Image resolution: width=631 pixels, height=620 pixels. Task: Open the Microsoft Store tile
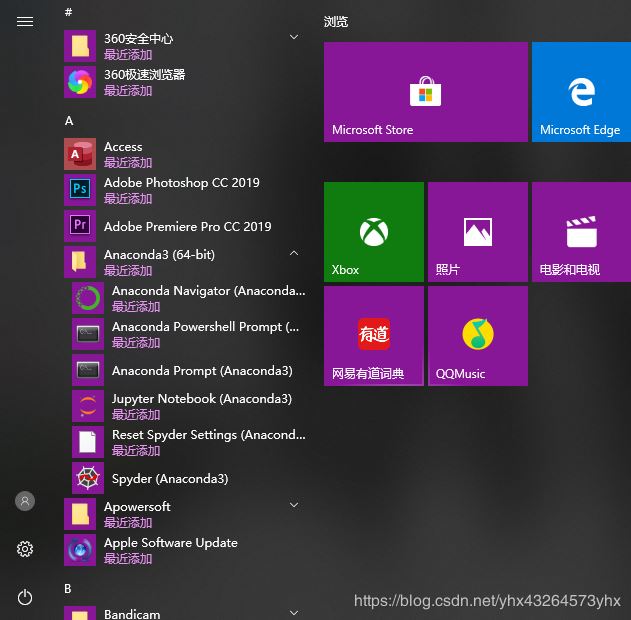[x=426, y=92]
